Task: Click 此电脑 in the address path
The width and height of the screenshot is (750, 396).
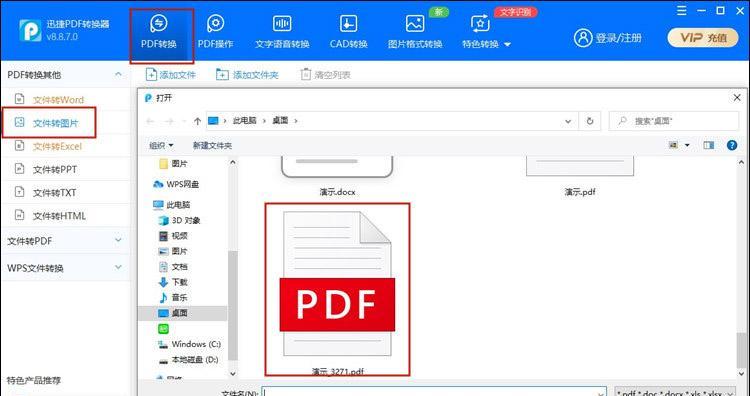Action: click(244, 121)
